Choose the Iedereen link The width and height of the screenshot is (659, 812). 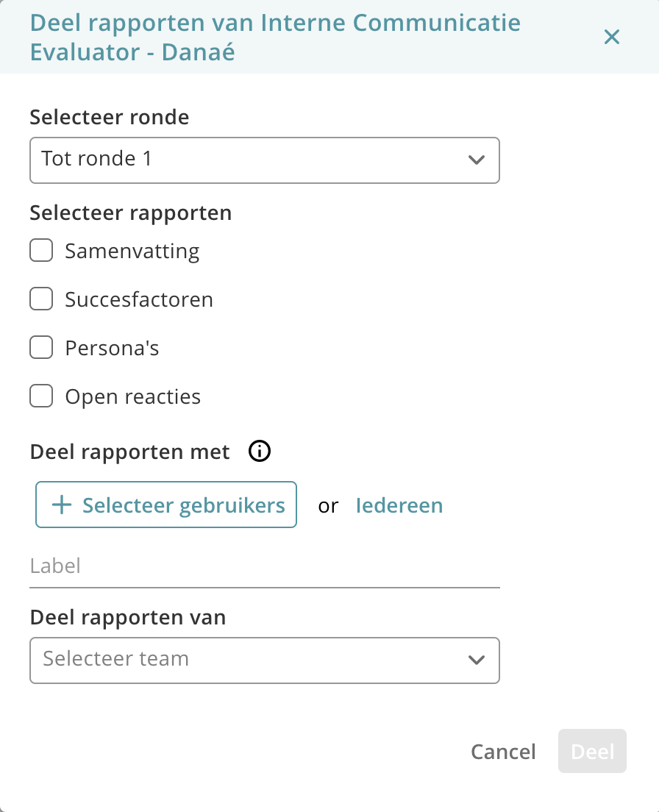[399, 505]
